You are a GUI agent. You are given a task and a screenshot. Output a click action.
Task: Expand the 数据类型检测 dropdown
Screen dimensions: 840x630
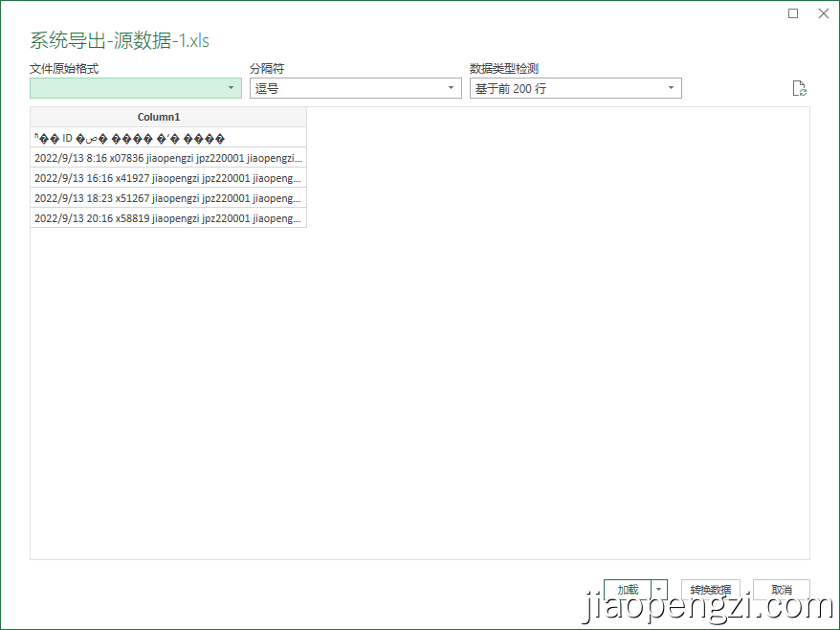point(671,87)
